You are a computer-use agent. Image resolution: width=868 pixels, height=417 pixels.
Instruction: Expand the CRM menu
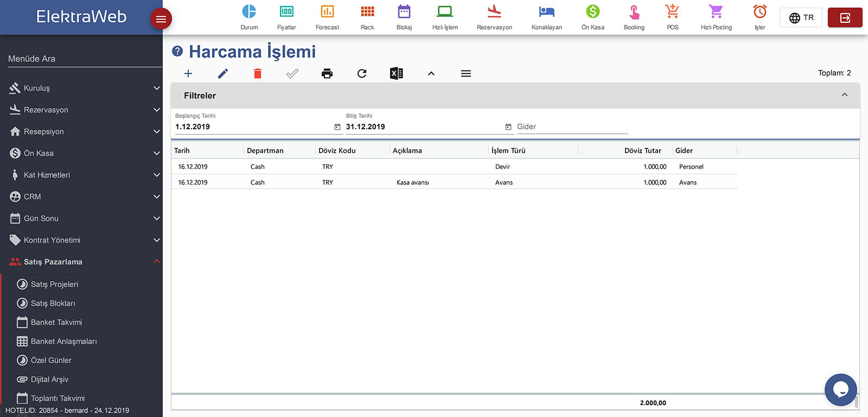pos(81,197)
